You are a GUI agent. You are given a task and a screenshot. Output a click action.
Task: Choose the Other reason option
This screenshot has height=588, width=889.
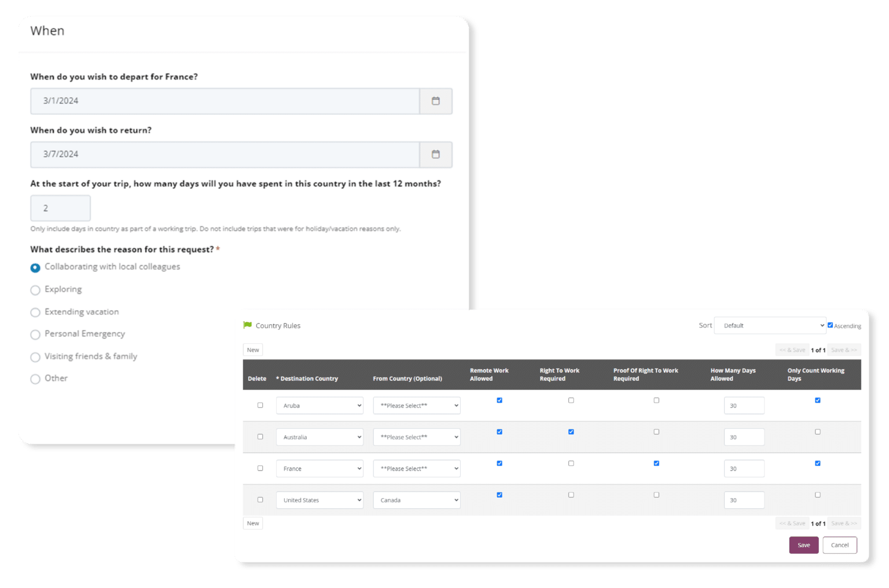pos(35,379)
